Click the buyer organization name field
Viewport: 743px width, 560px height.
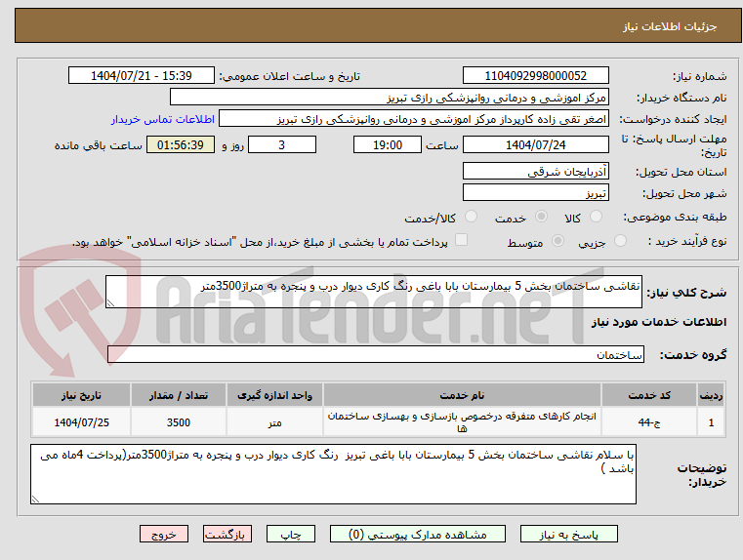click(x=389, y=98)
